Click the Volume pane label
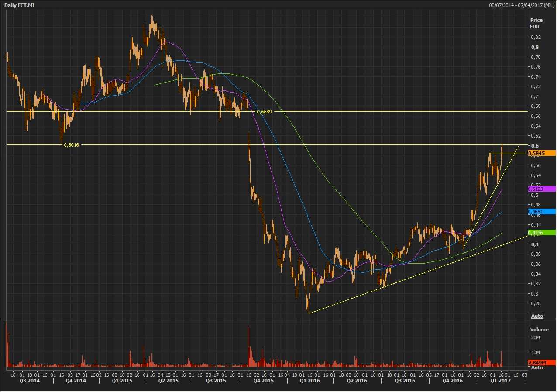 pyautogui.click(x=539, y=330)
